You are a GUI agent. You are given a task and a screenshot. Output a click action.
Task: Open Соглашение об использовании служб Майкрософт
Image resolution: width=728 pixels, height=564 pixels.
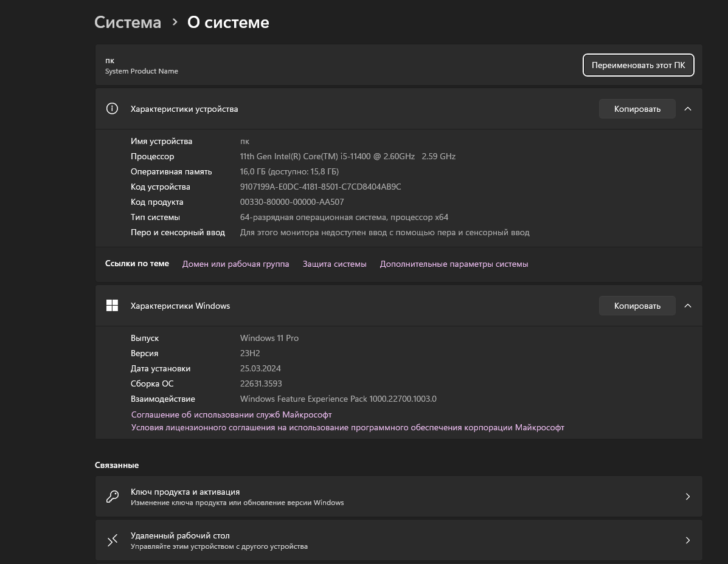tap(231, 414)
